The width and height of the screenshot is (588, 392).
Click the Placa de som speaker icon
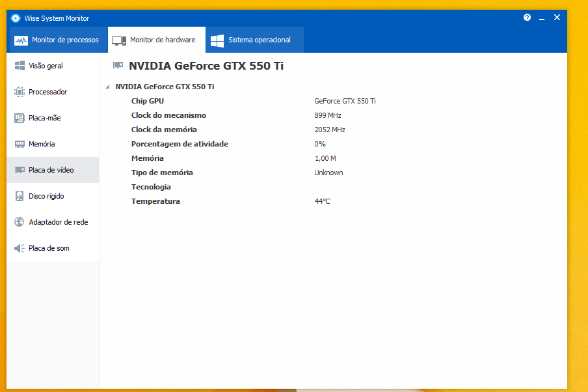[x=20, y=248]
